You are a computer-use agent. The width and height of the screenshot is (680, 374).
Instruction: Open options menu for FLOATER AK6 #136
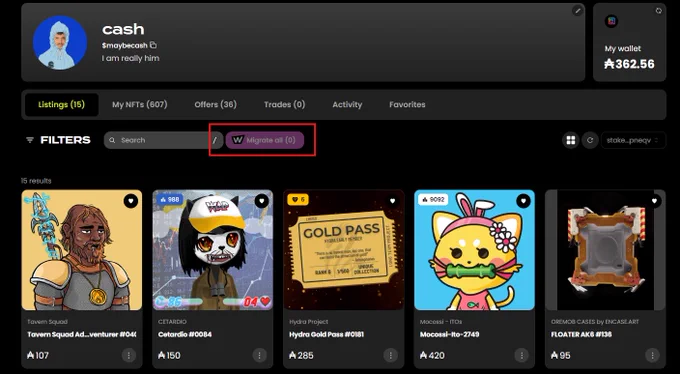point(652,355)
